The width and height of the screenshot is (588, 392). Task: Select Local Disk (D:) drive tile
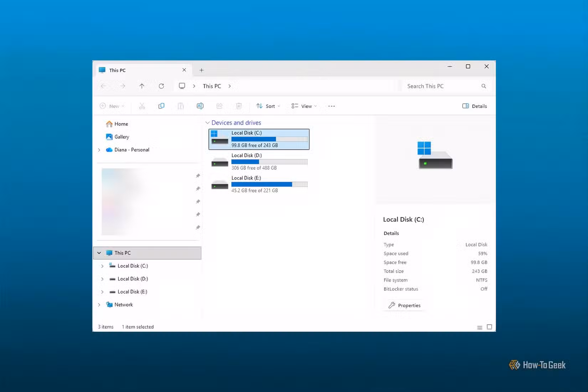tap(259, 162)
